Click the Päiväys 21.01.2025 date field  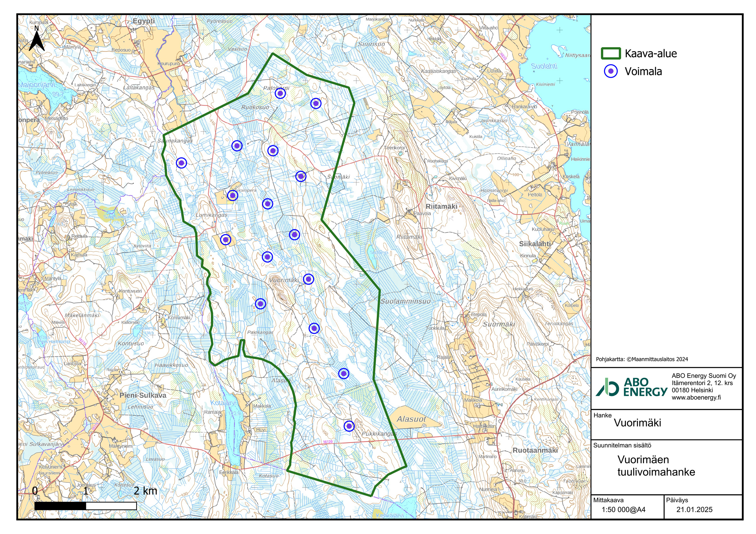(x=694, y=510)
